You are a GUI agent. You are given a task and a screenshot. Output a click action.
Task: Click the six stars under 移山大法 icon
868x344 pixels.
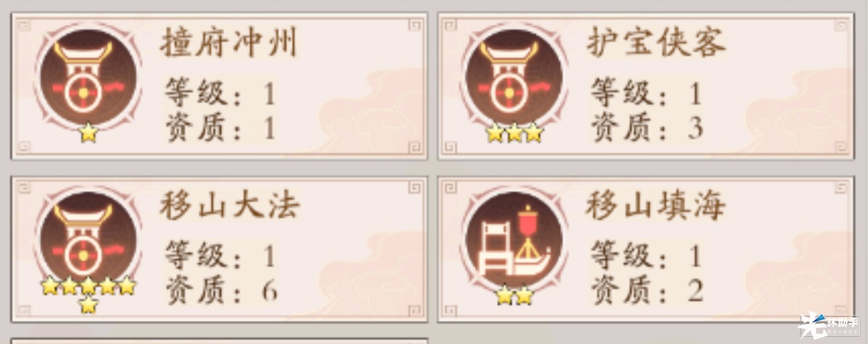[88, 295]
